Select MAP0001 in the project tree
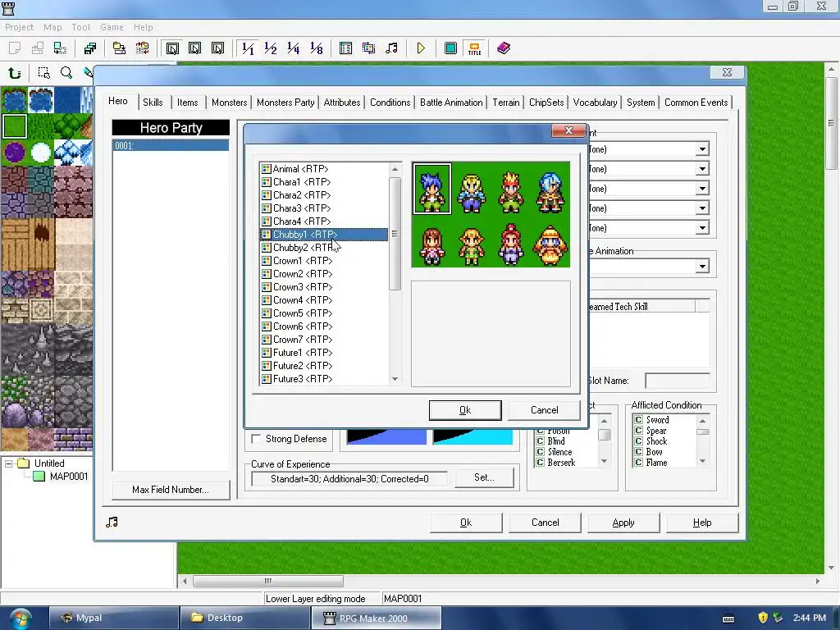Viewport: 840px width, 630px height. (x=68, y=477)
